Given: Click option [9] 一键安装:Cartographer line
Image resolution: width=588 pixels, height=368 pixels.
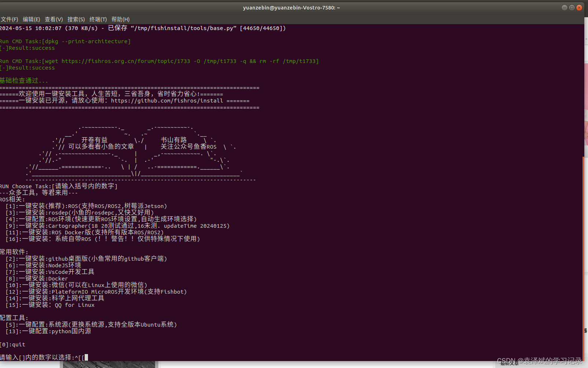Looking at the screenshot, I should (118, 226).
